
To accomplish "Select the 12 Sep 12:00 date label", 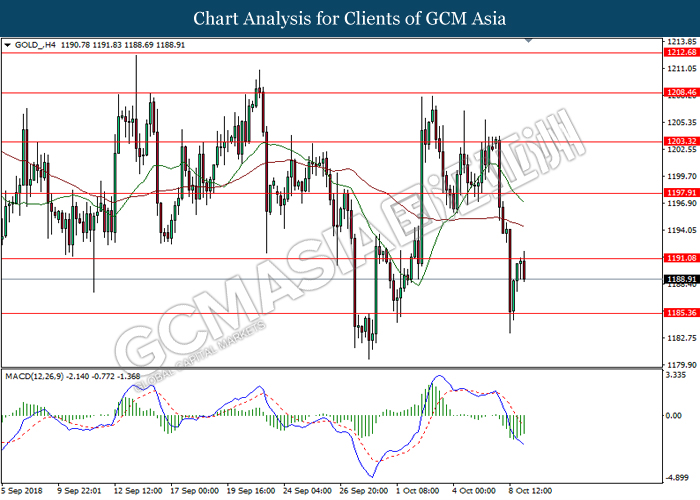I will 140,490.
